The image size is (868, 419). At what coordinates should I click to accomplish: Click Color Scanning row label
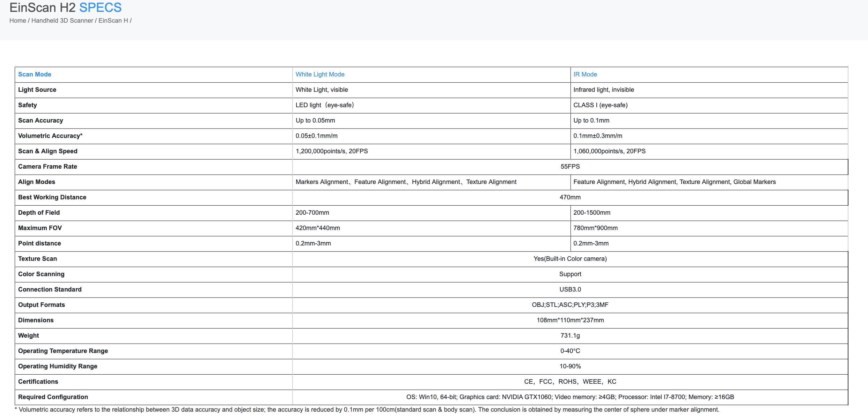(x=41, y=274)
